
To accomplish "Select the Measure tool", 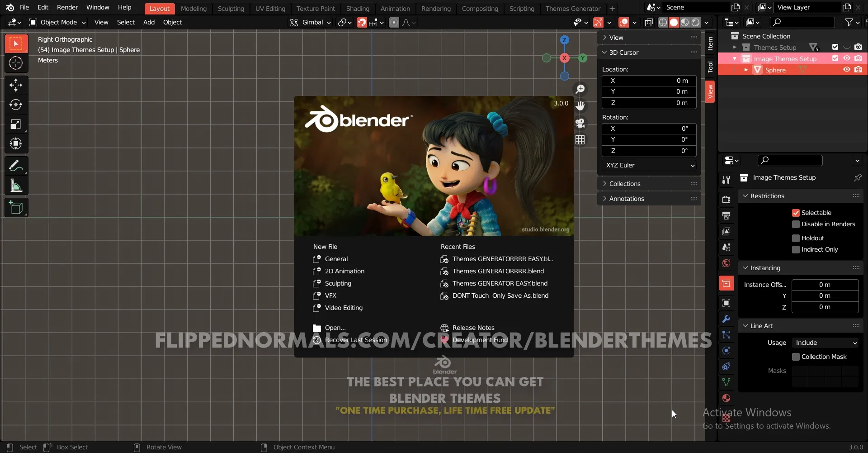I will [x=16, y=186].
